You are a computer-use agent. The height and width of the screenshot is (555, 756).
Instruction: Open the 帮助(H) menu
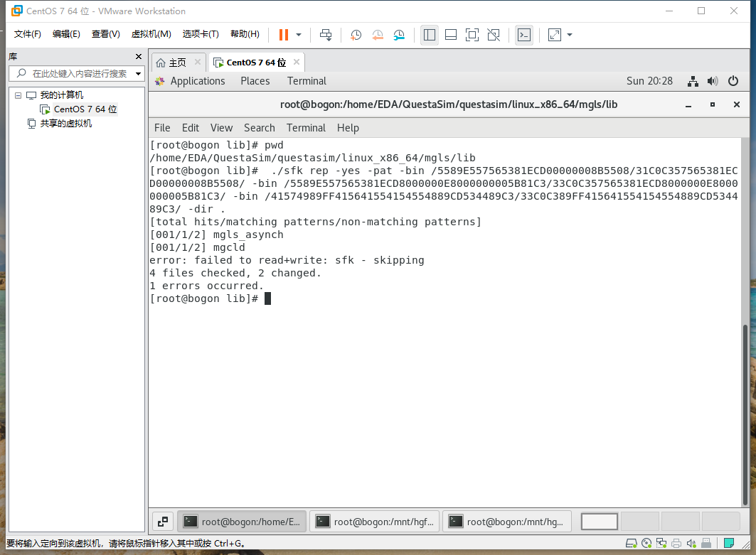245,34
